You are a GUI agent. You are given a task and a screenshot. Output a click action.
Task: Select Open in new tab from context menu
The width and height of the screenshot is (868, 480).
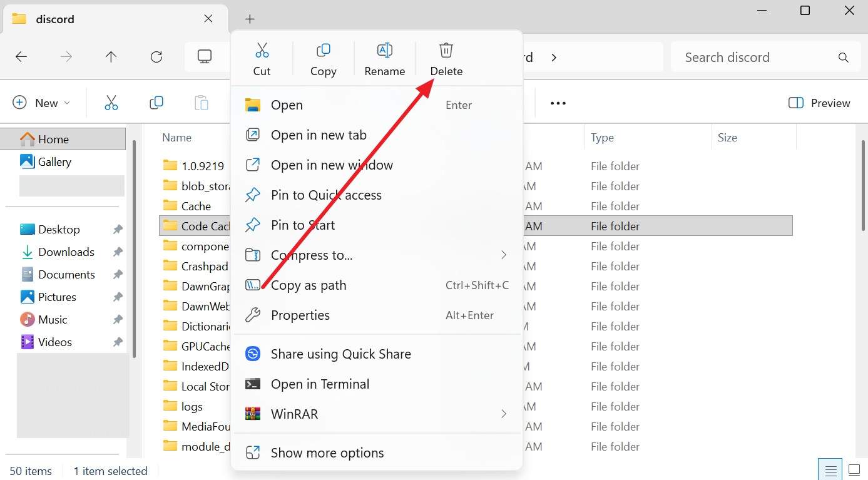(x=319, y=135)
